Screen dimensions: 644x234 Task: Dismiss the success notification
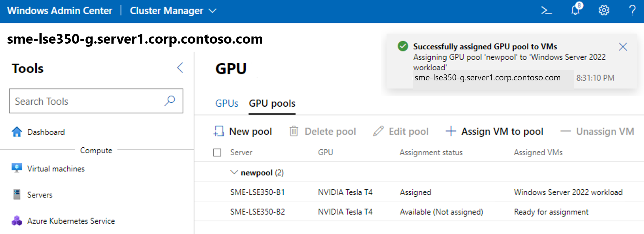[x=623, y=47]
